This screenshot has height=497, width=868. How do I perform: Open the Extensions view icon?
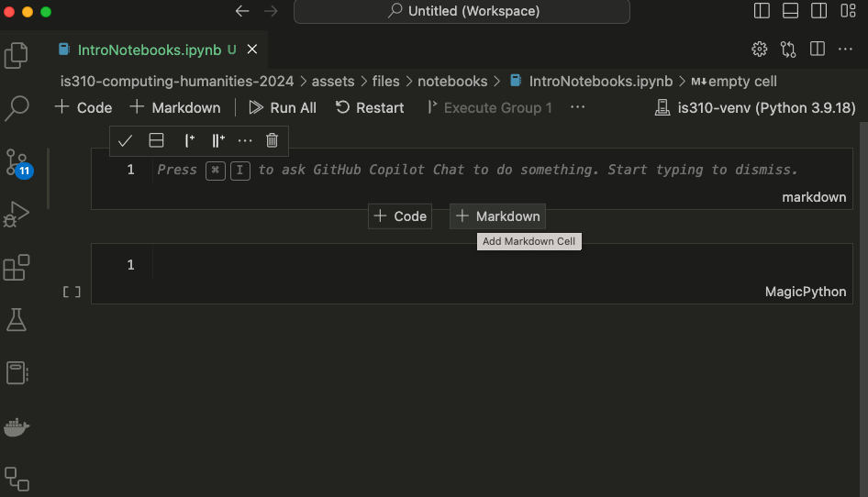[17, 268]
